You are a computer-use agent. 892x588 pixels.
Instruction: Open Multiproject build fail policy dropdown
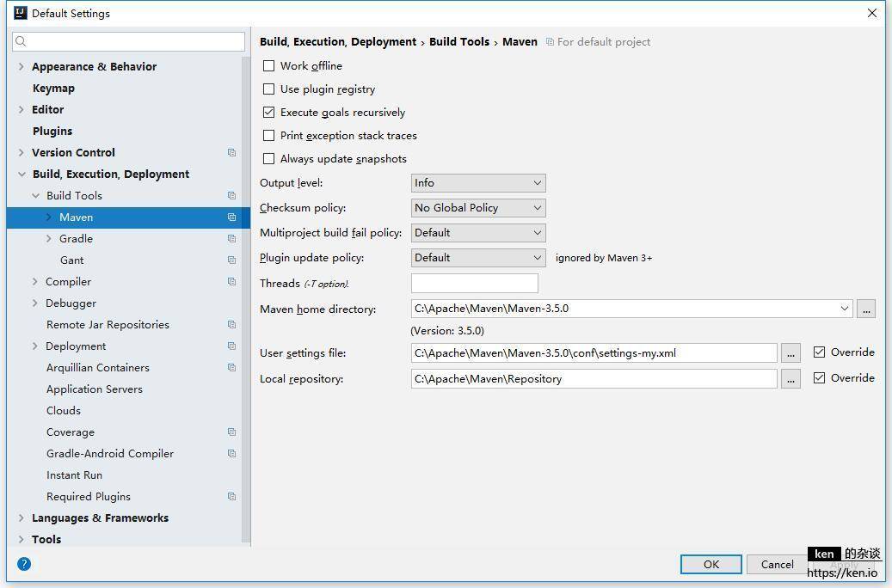(x=478, y=233)
